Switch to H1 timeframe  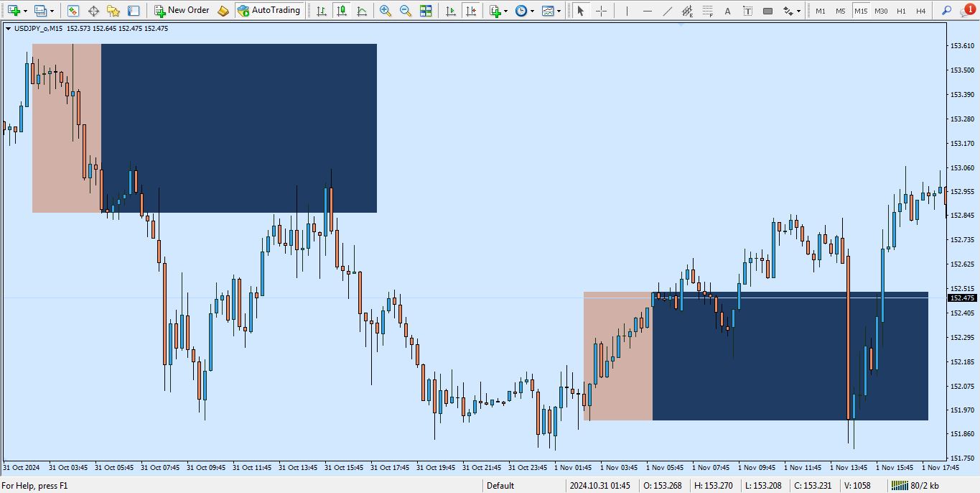click(901, 11)
